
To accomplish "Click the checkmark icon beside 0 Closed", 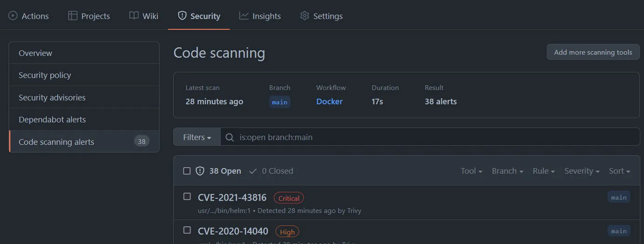I will click(253, 171).
